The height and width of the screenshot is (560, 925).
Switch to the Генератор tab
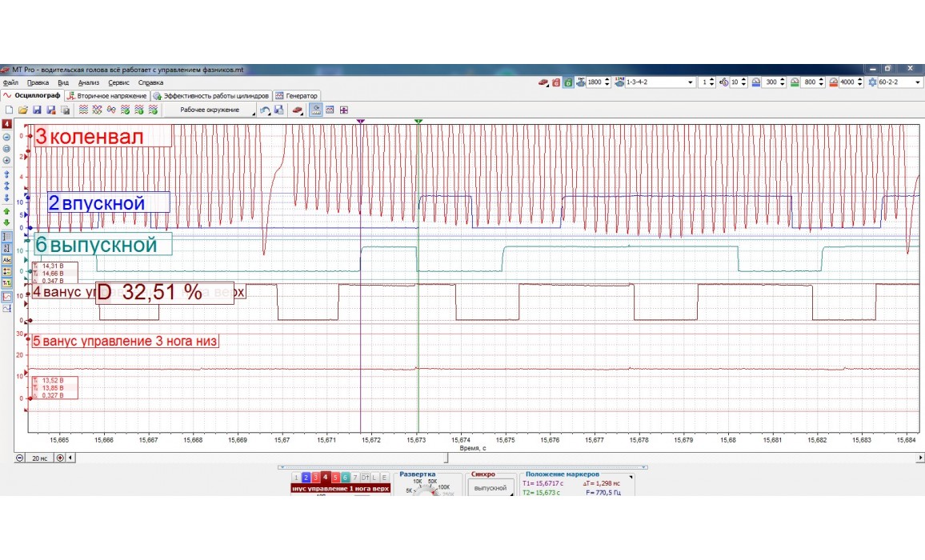(x=297, y=95)
